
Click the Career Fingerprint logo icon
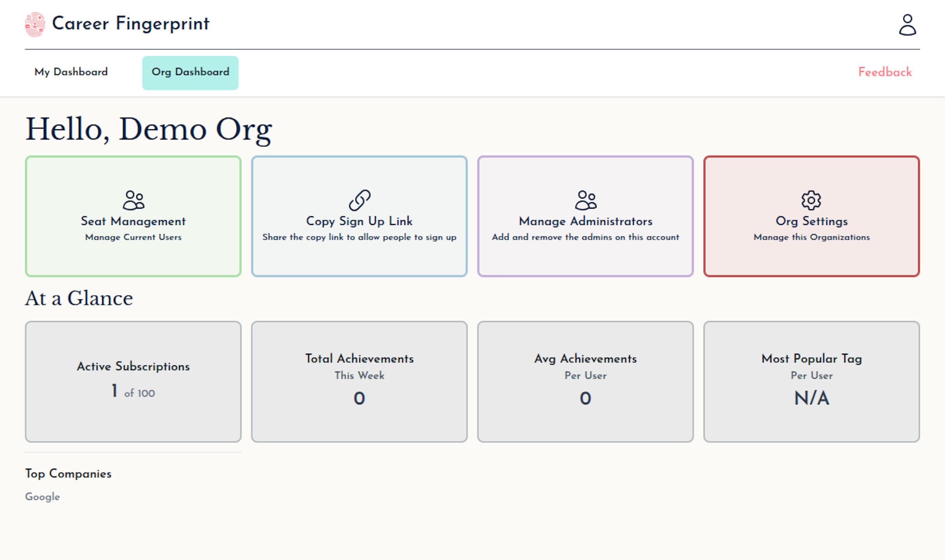point(35,24)
